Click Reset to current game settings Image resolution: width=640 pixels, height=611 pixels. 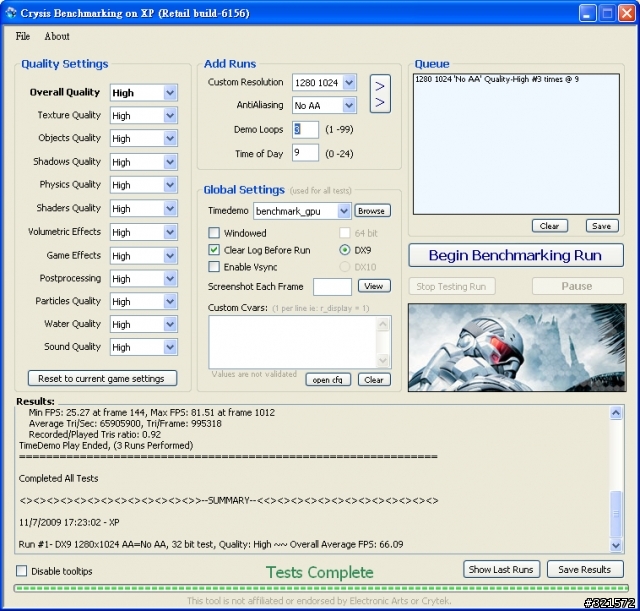click(102, 378)
